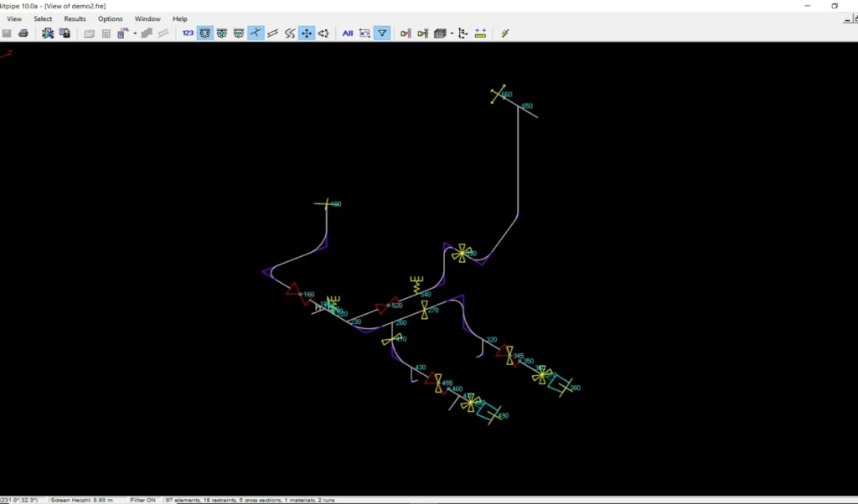858x504 pixels.
Task: Toggle the restraint symbols display button
Action: 204,33
